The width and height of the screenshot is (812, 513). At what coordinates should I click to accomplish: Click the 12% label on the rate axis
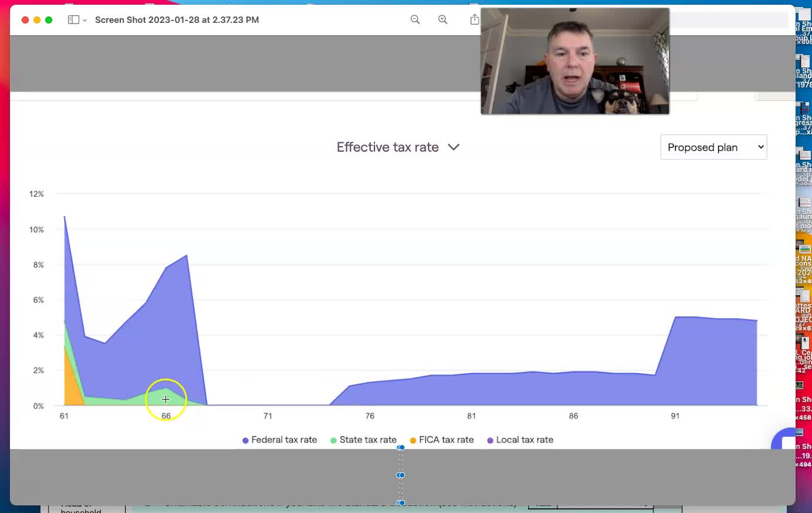tap(36, 194)
